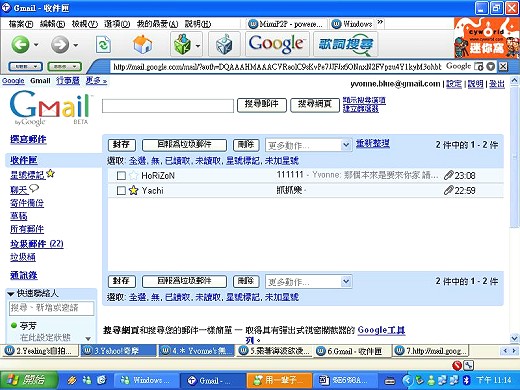Unstar the Yachi message

pyautogui.click(x=133, y=190)
